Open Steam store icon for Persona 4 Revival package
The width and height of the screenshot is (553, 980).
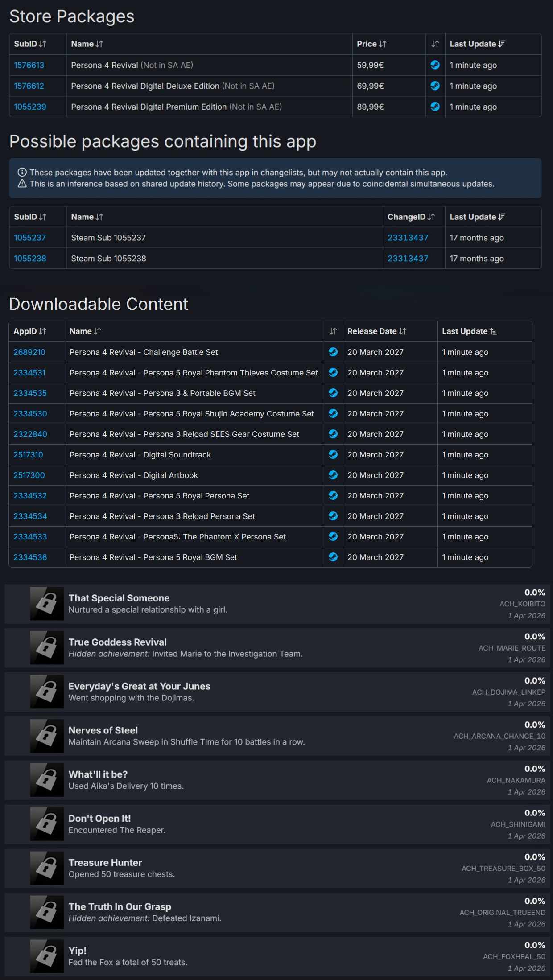pyautogui.click(x=435, y=65)
